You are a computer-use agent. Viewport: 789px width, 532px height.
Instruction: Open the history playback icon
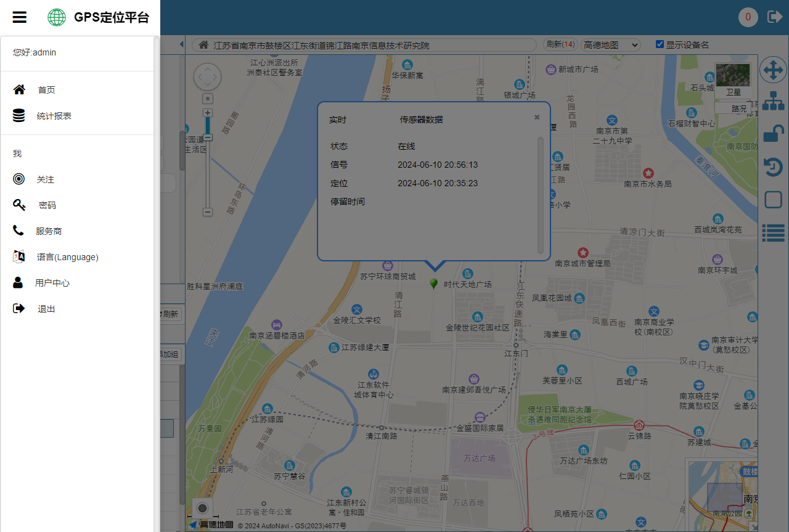tap(773, 167)
